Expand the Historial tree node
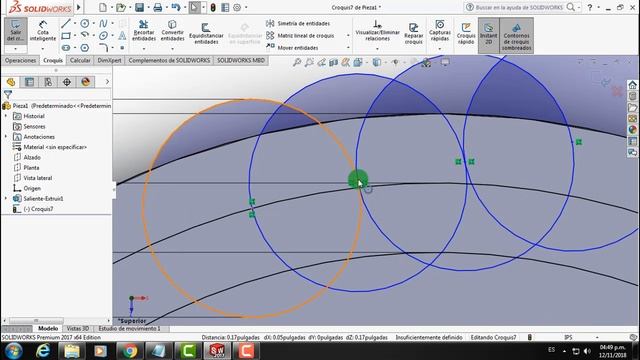640x360 pixels. click(x=6, y=116)
